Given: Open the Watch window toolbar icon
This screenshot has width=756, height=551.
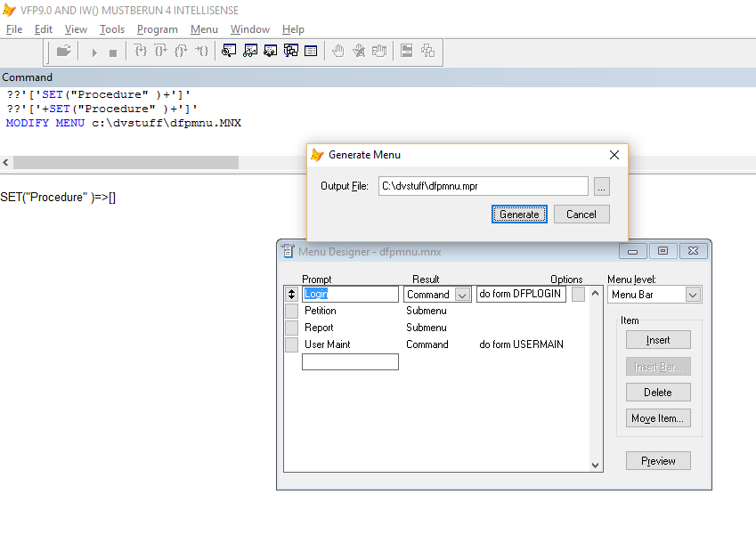Looking at the screenshot, I should pos(249,50).
